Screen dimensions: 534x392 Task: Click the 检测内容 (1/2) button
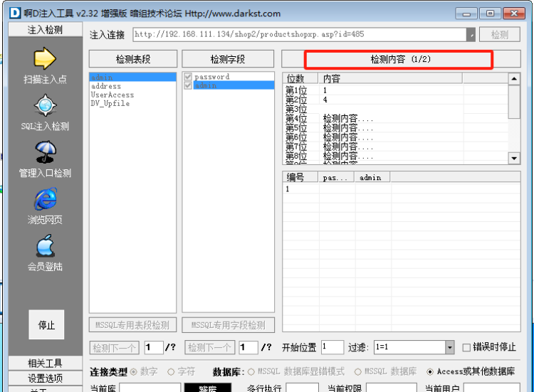pyautogui.click(x=401, y=59)
